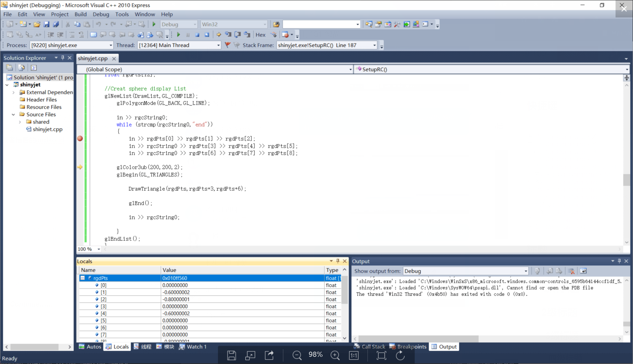Open the Debug menu

click(x=101, y=14)
